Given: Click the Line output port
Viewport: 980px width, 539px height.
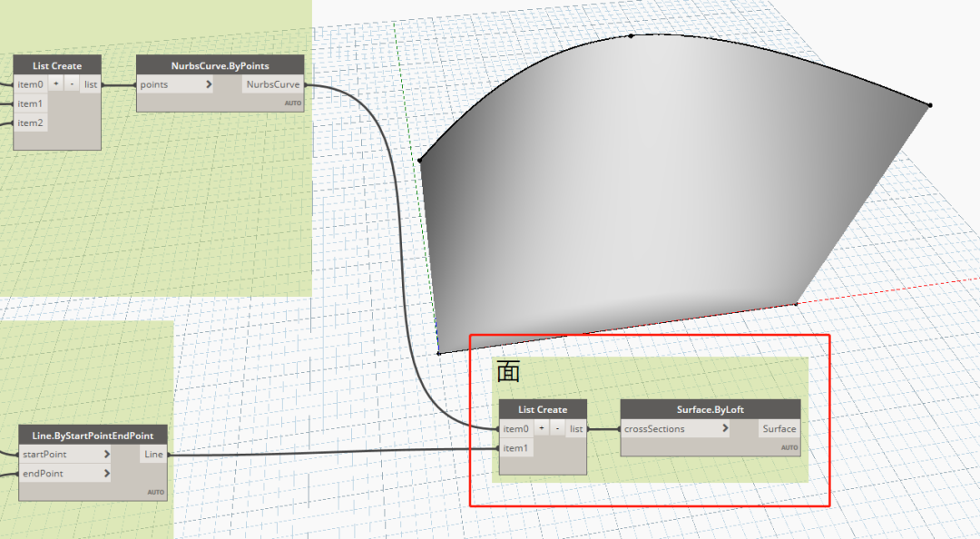Looking at the screenshot, I should coord(153,454).
